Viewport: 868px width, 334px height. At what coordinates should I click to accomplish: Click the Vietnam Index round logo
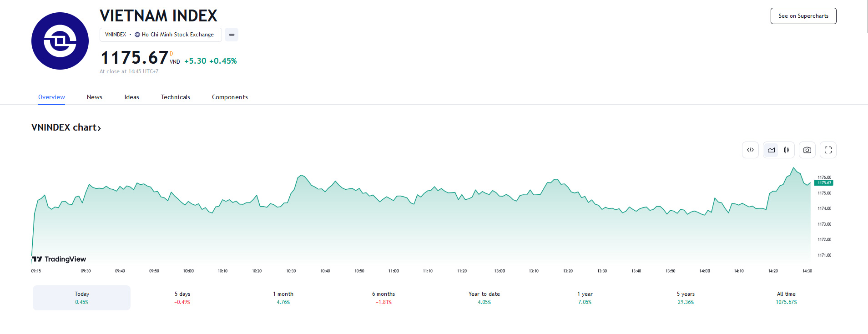60,41
